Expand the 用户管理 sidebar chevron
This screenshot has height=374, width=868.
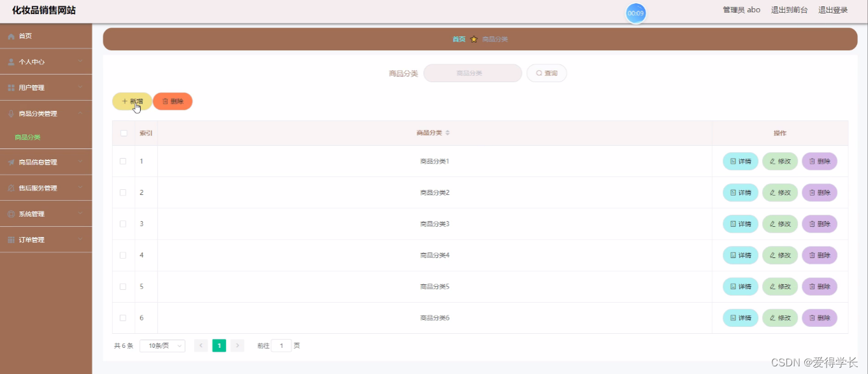click(x=80, y=87)
